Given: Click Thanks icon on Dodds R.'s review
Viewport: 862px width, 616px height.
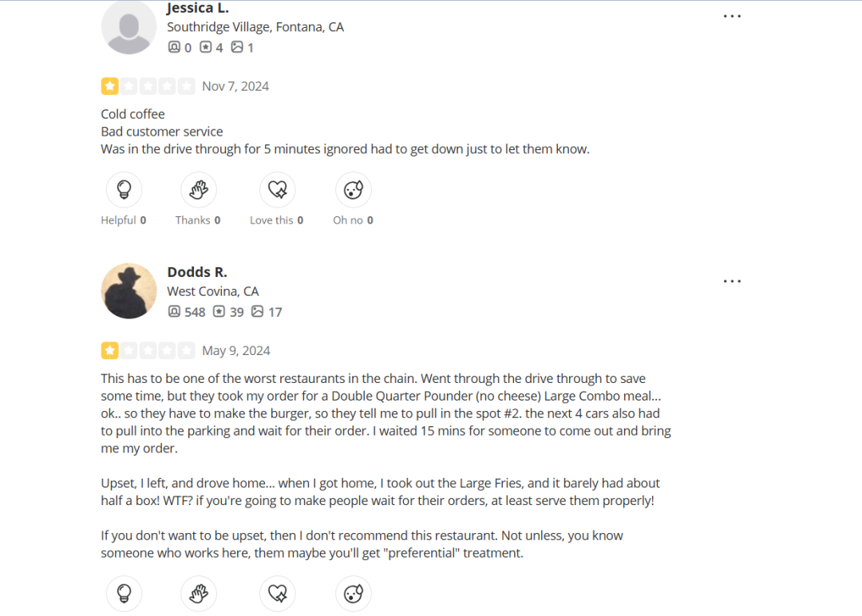Looking at the screenshot, I should (198, 594).
